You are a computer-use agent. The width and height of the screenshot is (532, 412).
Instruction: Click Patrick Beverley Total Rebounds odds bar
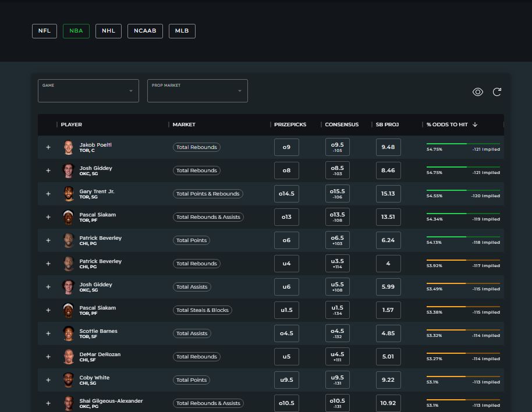[463, 260]
